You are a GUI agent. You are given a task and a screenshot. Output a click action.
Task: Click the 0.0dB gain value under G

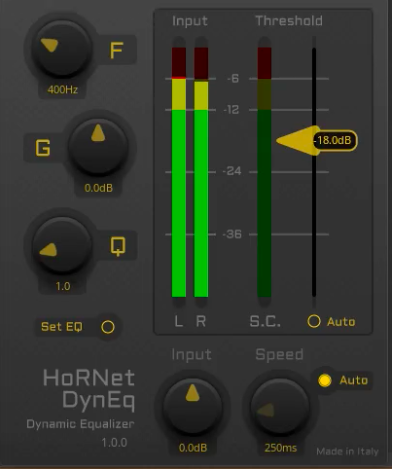[x=98, y=188]
